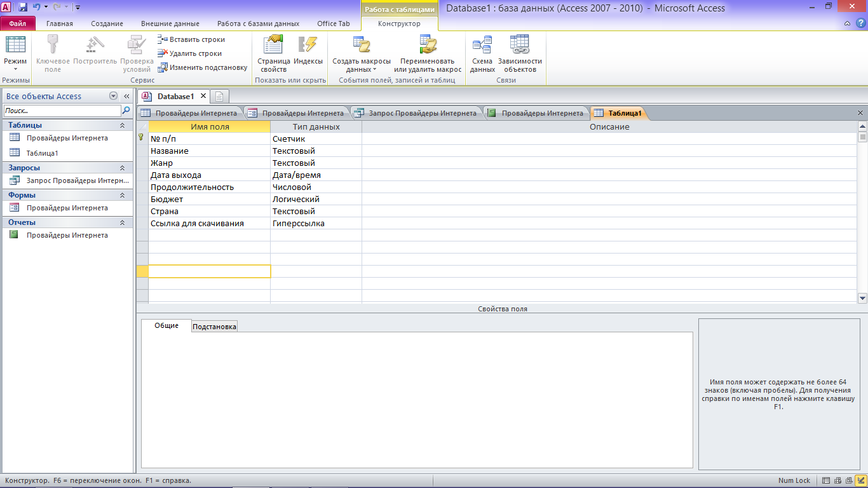Open the Все объекты Access category dropdown
This screenshot has width=868, height=488.
(114, 96)
